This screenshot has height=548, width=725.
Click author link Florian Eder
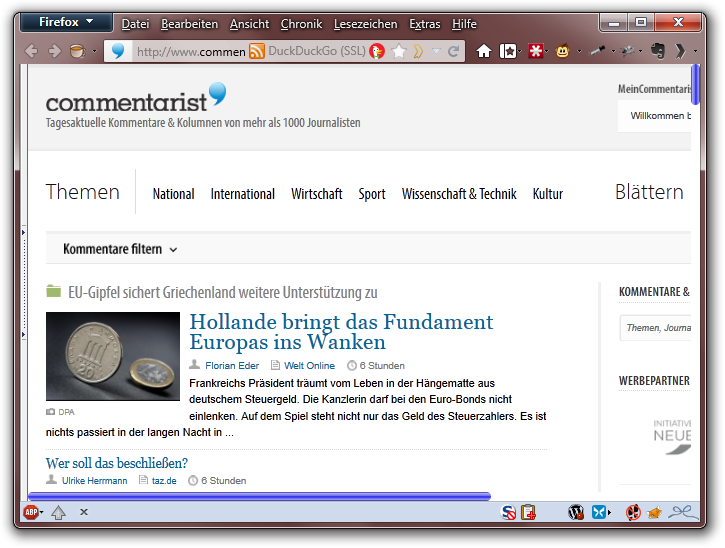[231, 366]
